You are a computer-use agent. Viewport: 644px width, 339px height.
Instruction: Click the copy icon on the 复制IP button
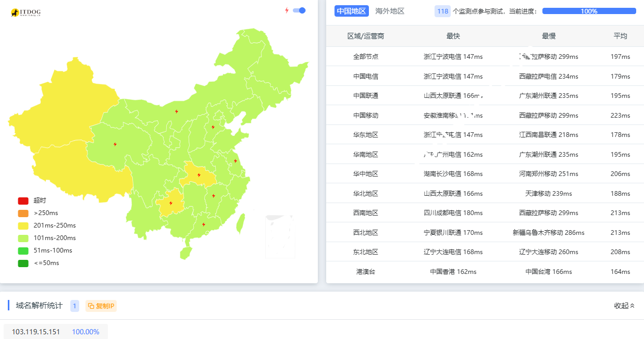[x=91, y=306]
